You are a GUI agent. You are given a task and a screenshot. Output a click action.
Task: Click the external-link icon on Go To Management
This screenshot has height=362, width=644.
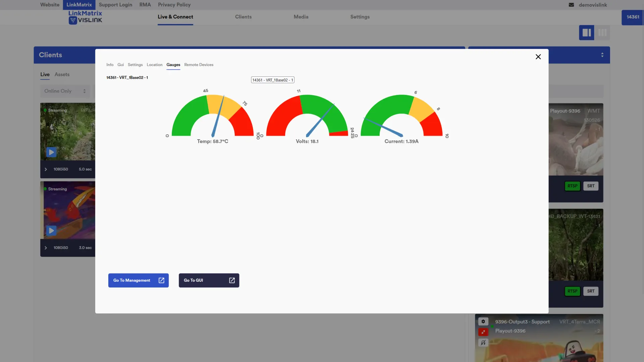tap(161, 280)
